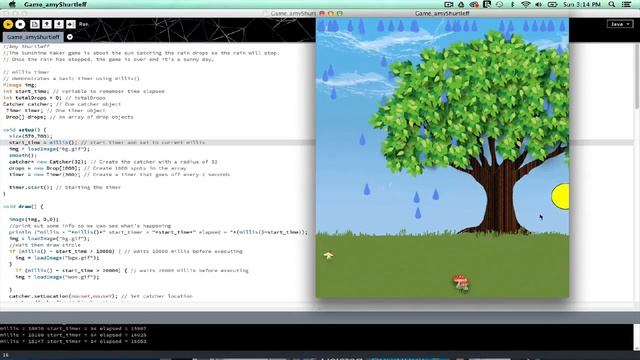Viewport: 640px width, 360px height.
Task: Click the screen recording camera icon in menu bar
Action: coord(449,4)
